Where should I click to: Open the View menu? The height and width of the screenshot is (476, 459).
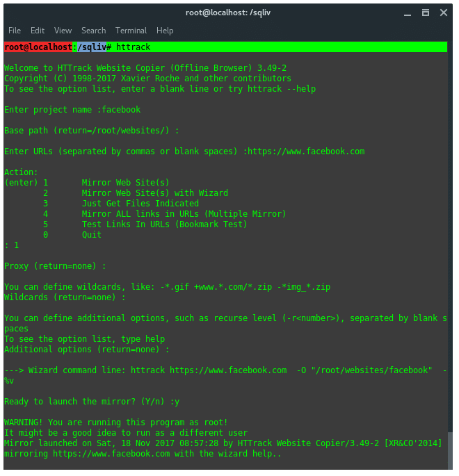63,31
